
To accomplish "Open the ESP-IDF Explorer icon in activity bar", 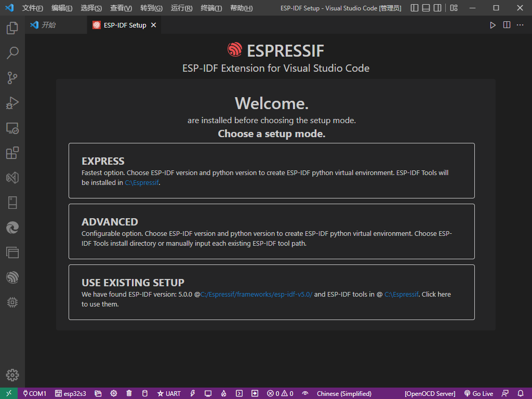I will point(12,277).
